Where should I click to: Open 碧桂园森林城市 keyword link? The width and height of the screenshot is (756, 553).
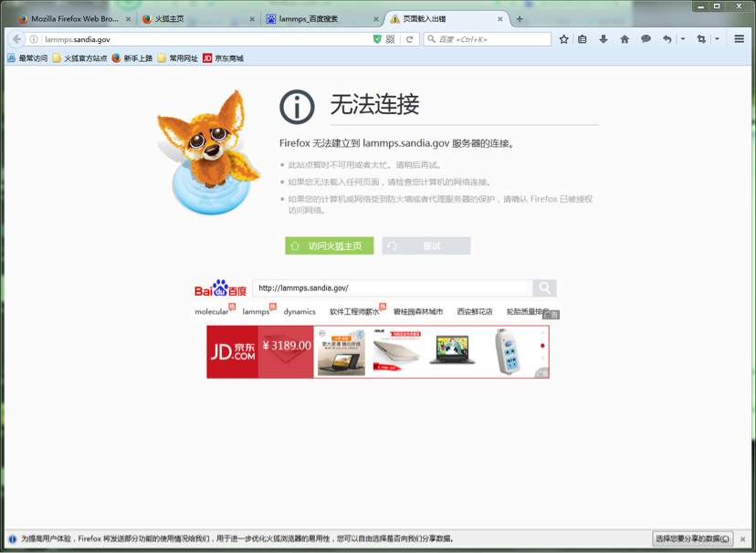tap(418, 312)
